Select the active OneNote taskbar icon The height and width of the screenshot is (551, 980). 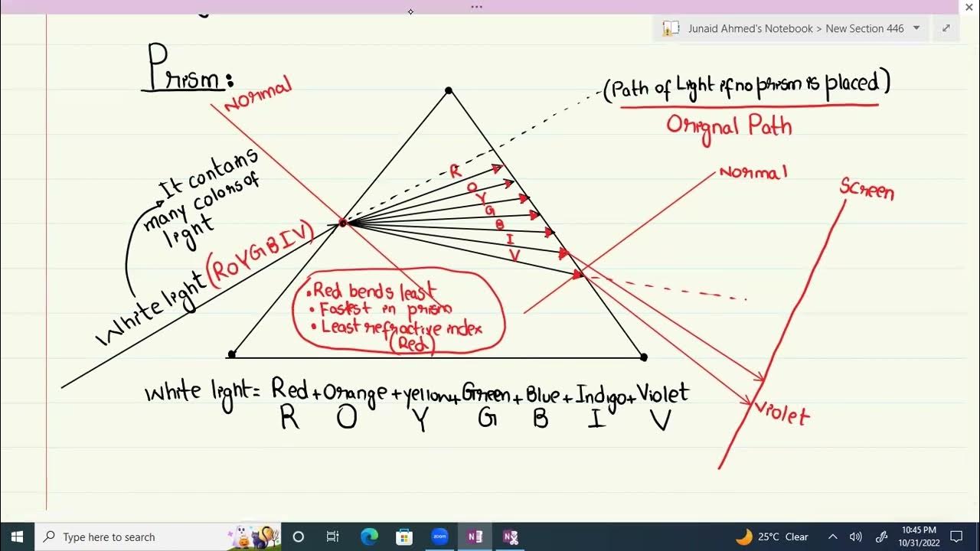[475, 536]
